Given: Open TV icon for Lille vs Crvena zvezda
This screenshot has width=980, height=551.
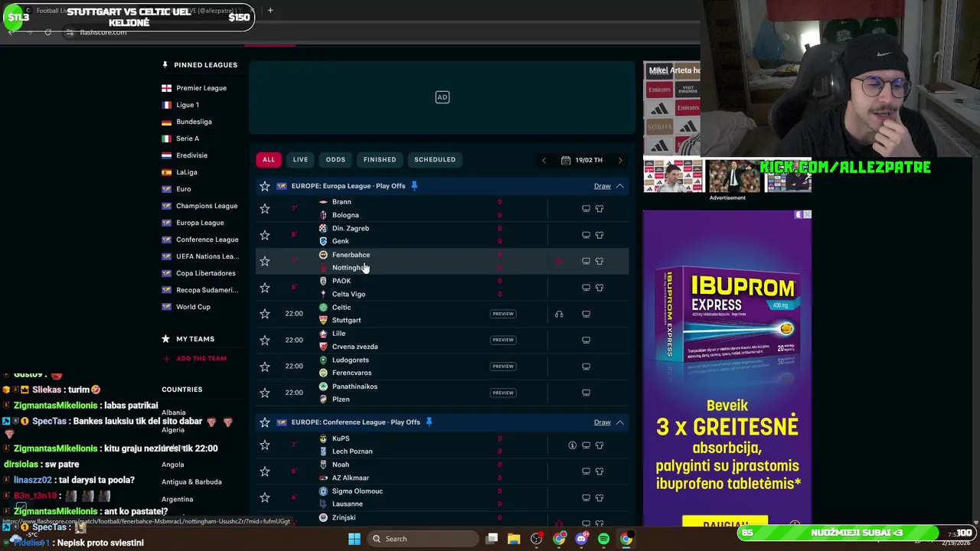Looking at the screenshot, I should (586, 340).
